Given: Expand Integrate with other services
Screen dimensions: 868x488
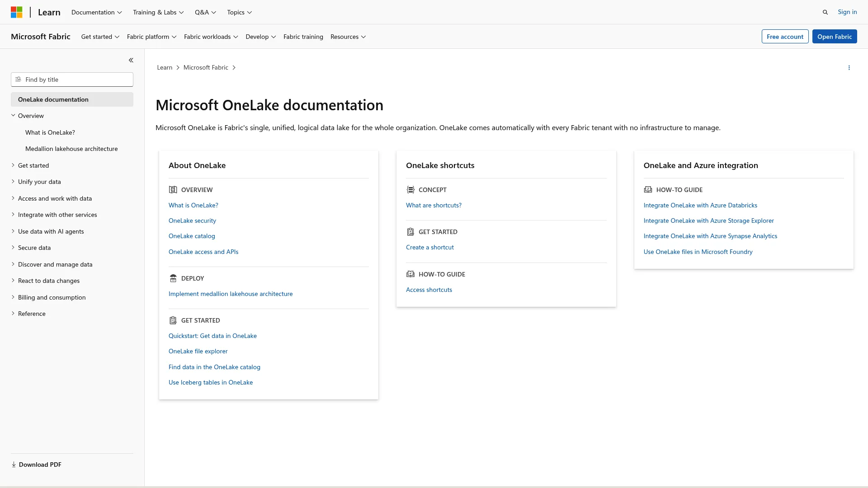Looking at the screenshot, I should 13,215.
